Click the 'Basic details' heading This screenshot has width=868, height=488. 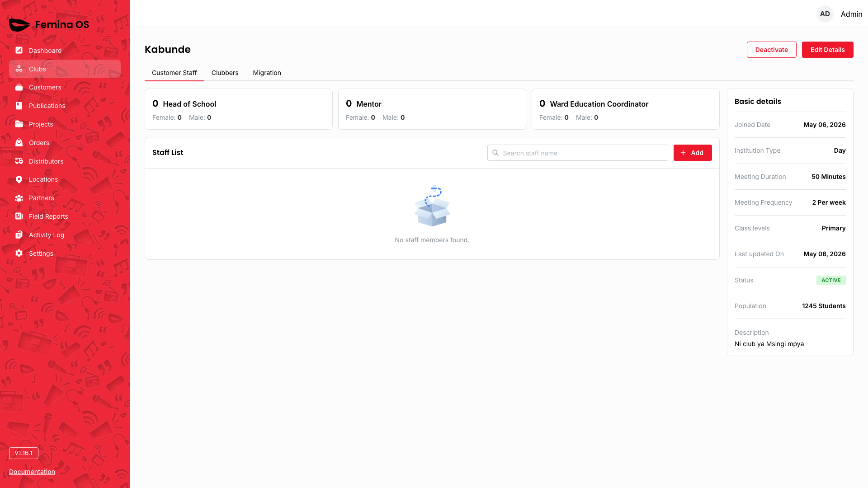coord(758,101)
